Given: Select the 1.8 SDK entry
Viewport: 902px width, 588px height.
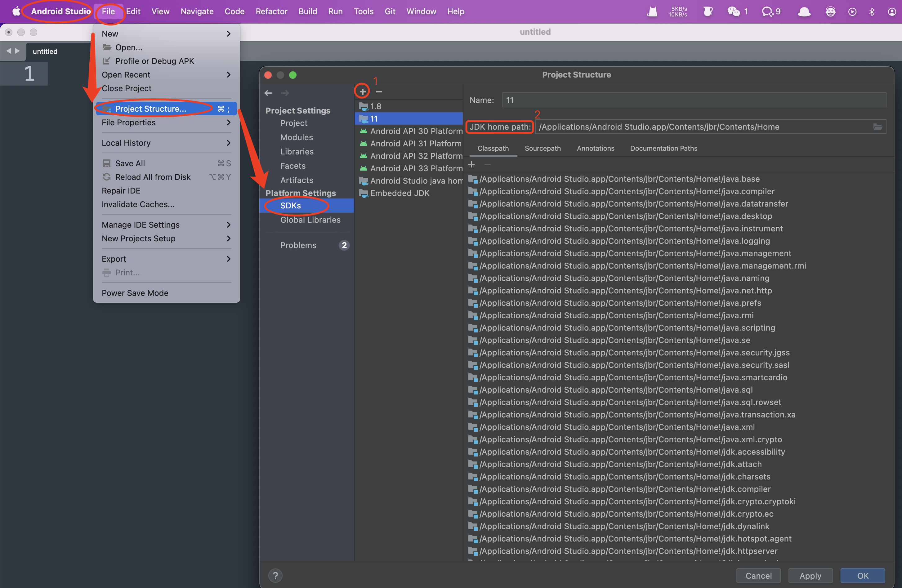Looking at the screenshot, I should point(409,106).
